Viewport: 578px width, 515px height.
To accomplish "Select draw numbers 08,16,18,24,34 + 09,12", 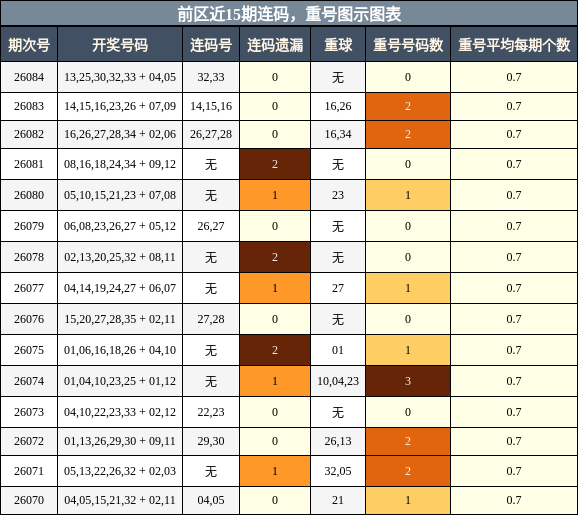I will pos(120,164).
